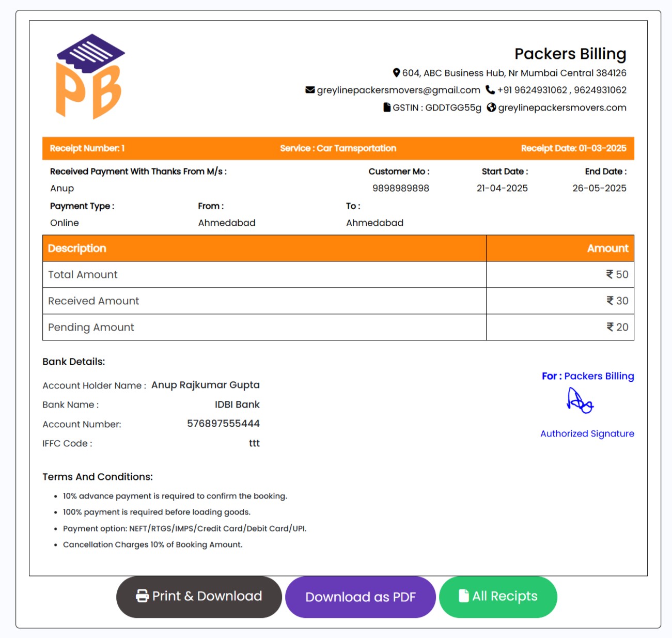Click the location pin icon beside address
This screenshot has width=672, height=638.
pyautogui.click(x=396, y=73)
